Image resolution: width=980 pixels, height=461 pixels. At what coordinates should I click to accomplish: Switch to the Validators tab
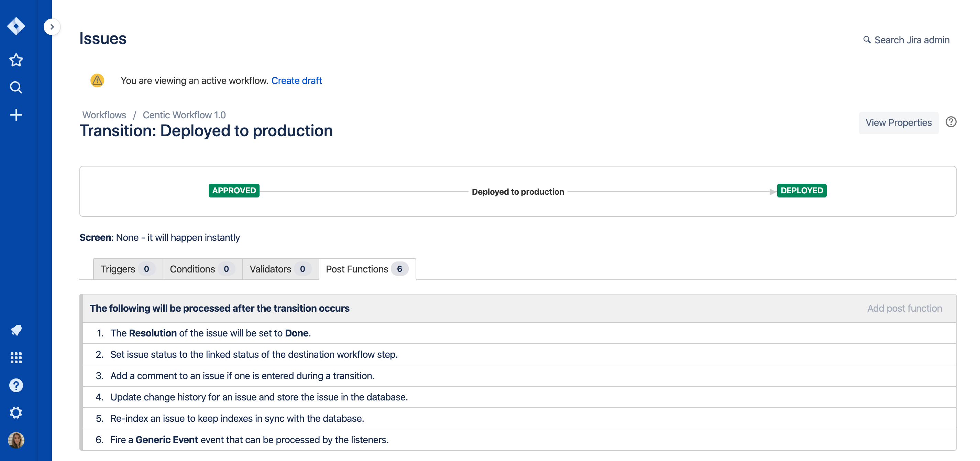[281, 269]
